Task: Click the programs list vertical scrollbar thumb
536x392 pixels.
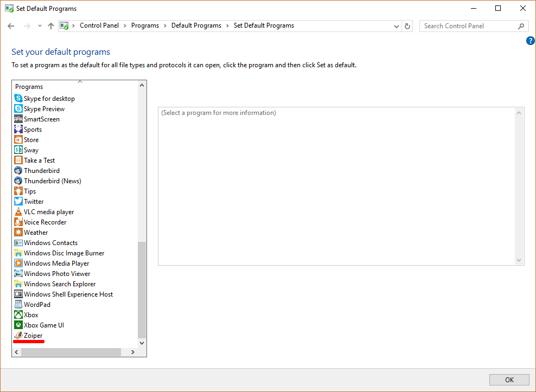Action: 142,290
